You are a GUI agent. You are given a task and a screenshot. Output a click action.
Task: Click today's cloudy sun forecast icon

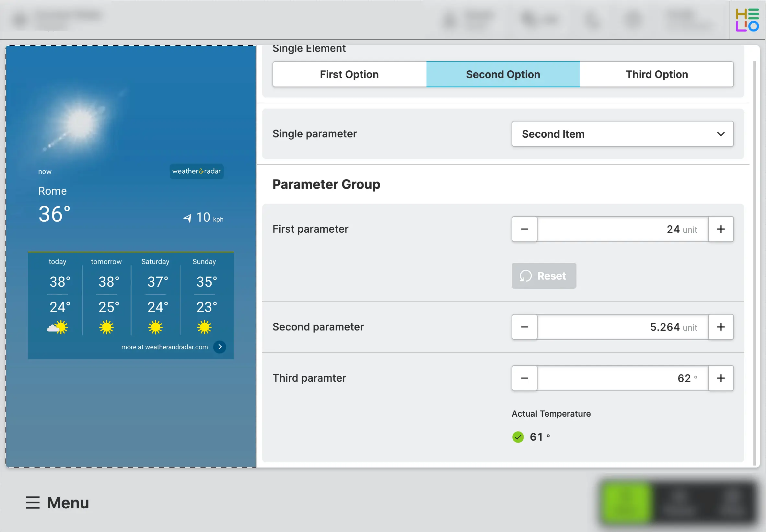click(x=57, y=327)
